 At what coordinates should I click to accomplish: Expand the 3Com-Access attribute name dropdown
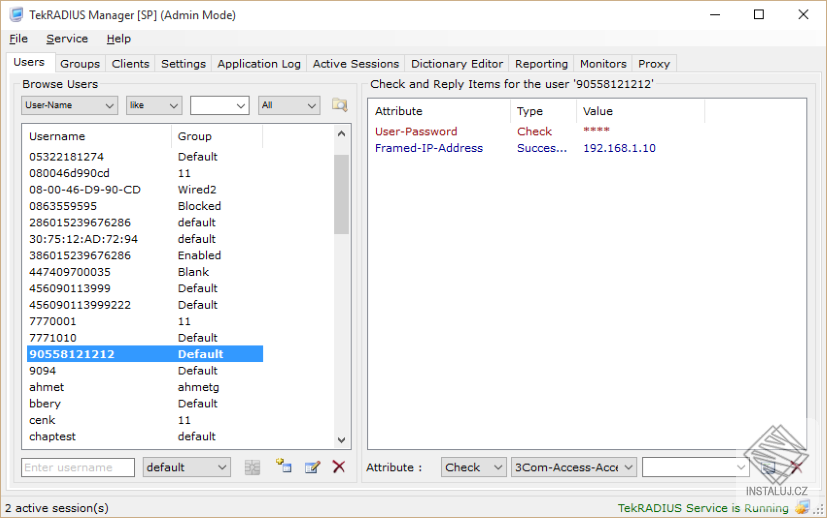[x=574, y=467]
